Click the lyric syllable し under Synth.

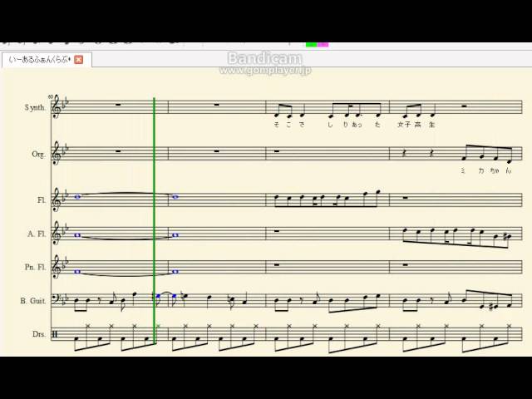pyautogui.click(x=330, y=125)
